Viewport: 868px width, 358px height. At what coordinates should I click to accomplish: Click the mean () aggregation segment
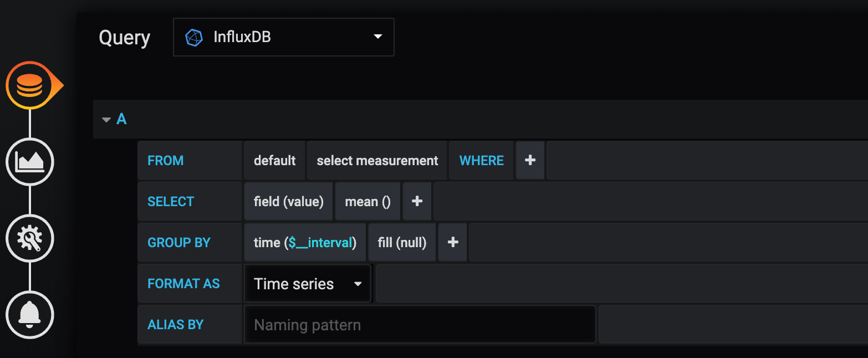click(367, 202)
